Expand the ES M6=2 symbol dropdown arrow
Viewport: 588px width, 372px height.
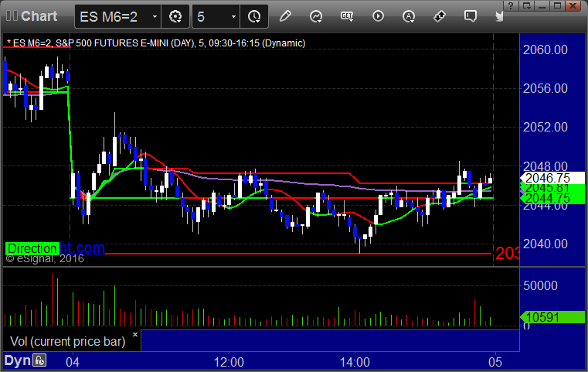(x=155, y=16)
